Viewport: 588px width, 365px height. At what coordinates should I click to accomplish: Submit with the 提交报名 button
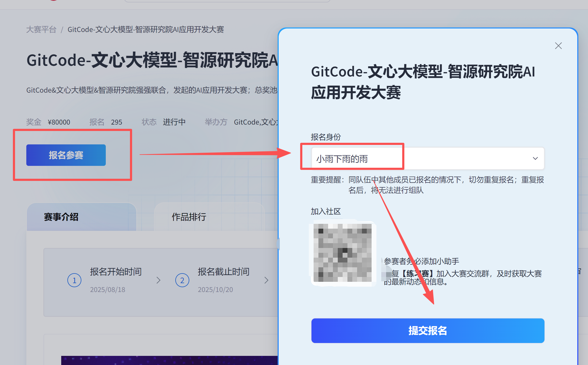(x=427, y=331)
